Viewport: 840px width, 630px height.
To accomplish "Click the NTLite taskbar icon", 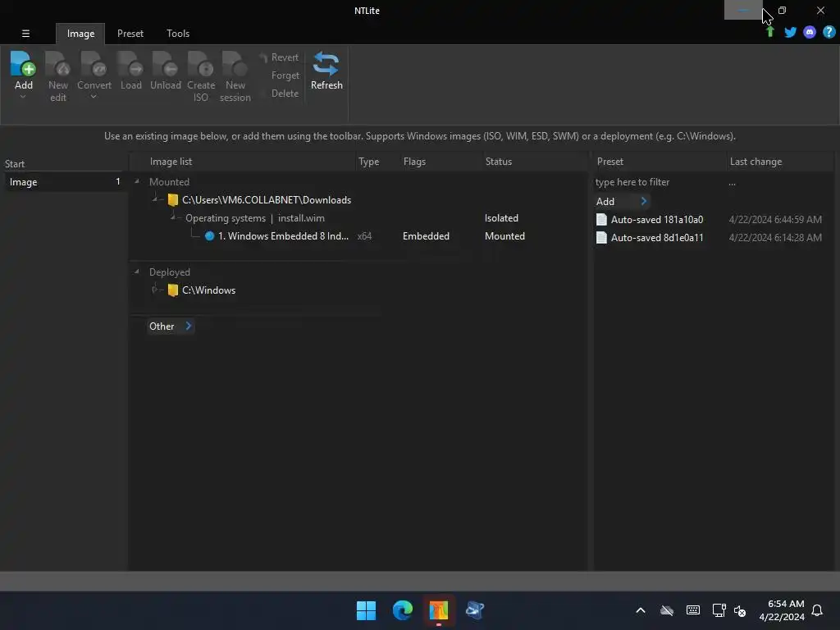I will (438, 610).
